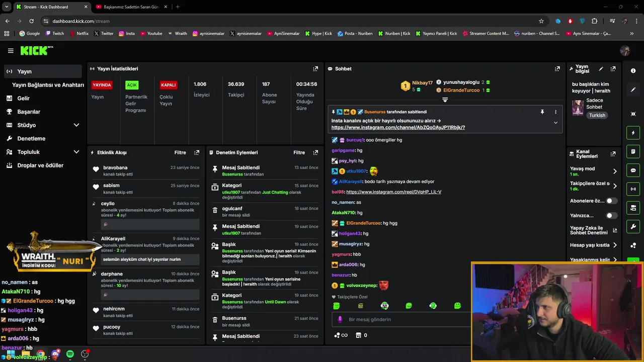Click the broadcast signal icon in right rail
The height and width of the screenshot is (362, 644).
point(633,189)
